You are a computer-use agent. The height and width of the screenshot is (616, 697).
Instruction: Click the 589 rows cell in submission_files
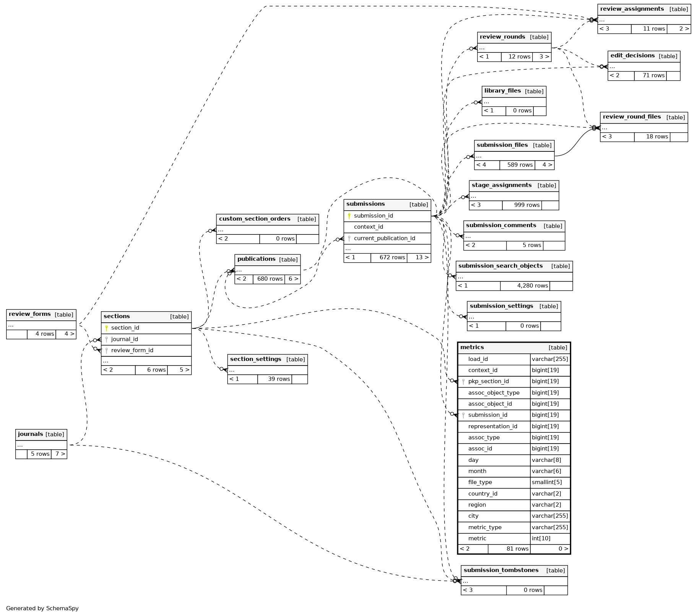tap(517, 165)
